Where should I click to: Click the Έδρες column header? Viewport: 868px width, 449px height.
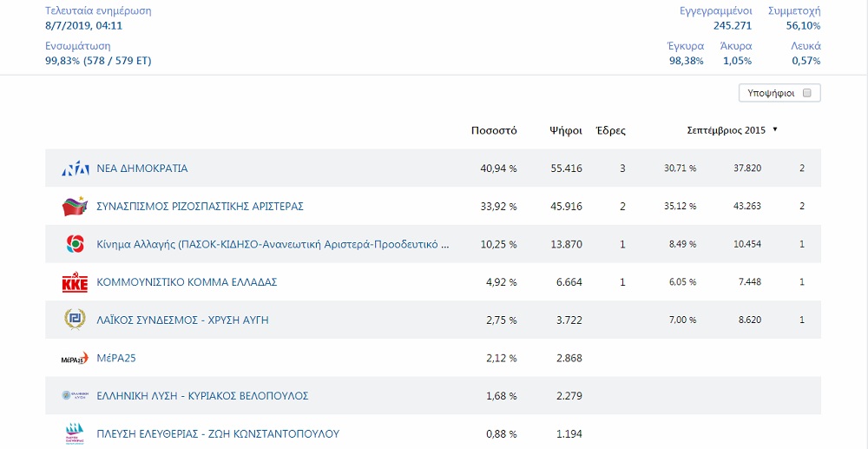tap(610, 130)
